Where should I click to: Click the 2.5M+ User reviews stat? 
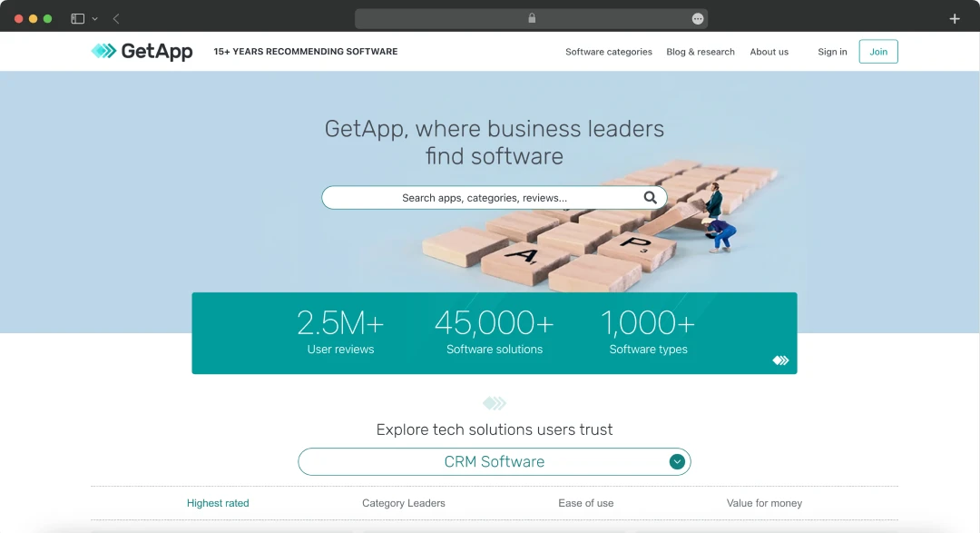coord(340,333)
